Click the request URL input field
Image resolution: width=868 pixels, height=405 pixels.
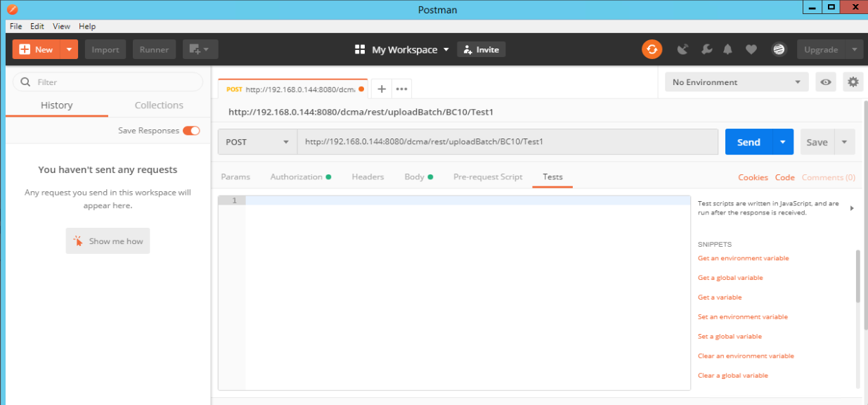[x=507, y=142]
